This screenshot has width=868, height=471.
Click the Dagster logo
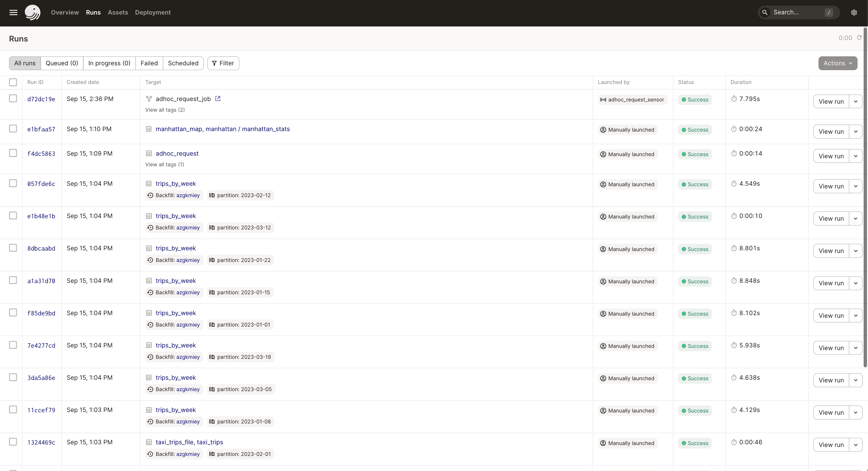[x=33, y=12]
